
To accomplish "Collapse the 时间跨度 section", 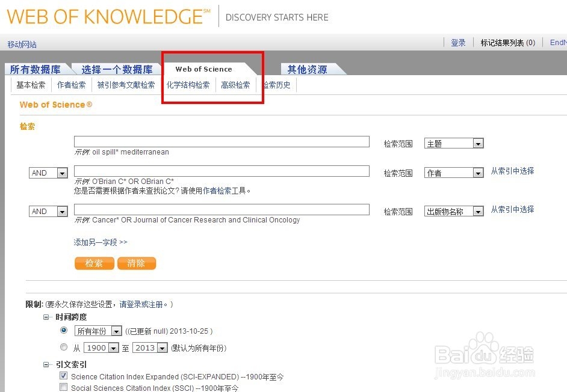I will coord(46,317).
